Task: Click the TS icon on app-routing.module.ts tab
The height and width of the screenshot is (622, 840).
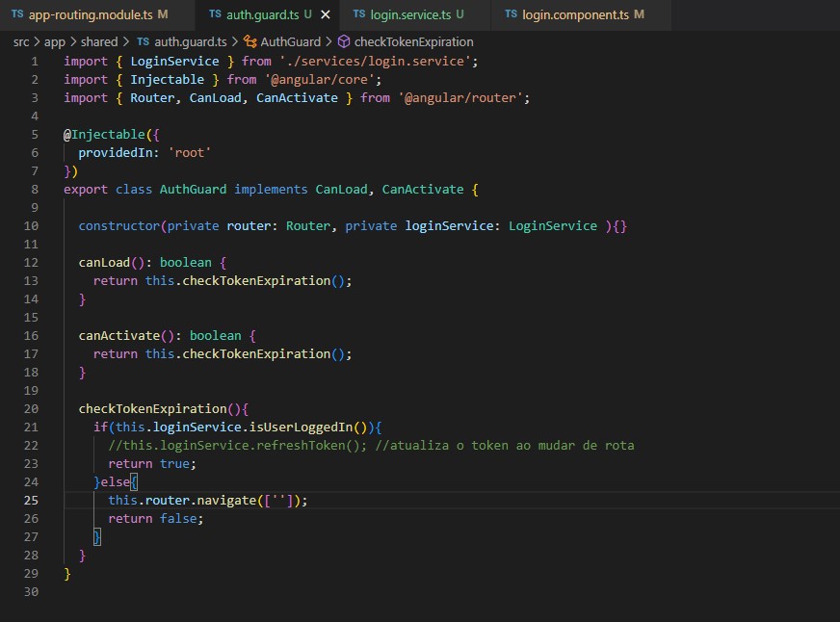Action: click(x=17, y=14)
